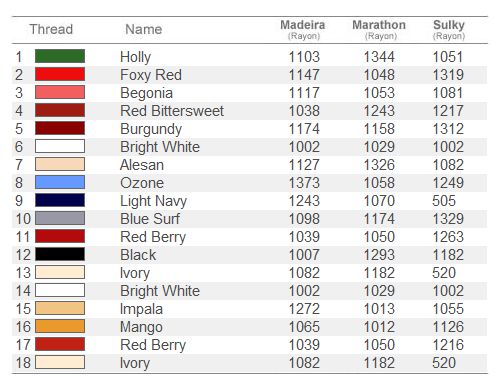This screenshot has width=500, height=384.
Task: Click the Name column header
Action: point(144,29)
